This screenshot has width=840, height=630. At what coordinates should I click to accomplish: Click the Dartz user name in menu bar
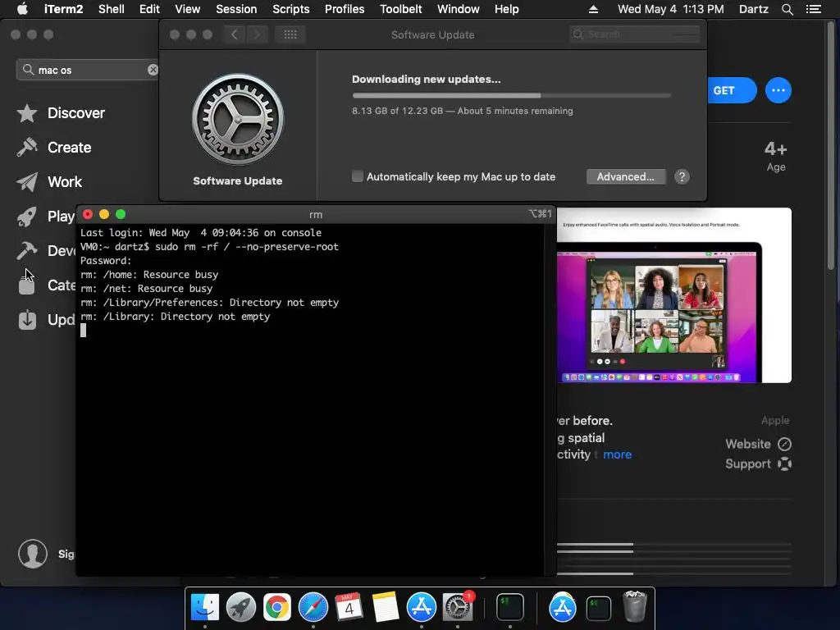(x=753, y=9)
